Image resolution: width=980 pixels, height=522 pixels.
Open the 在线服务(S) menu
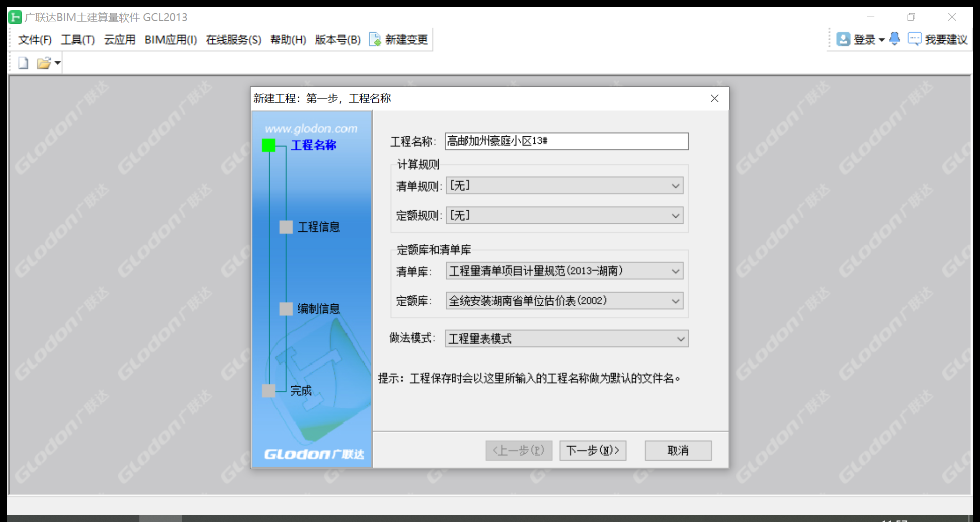pos(233,40)
